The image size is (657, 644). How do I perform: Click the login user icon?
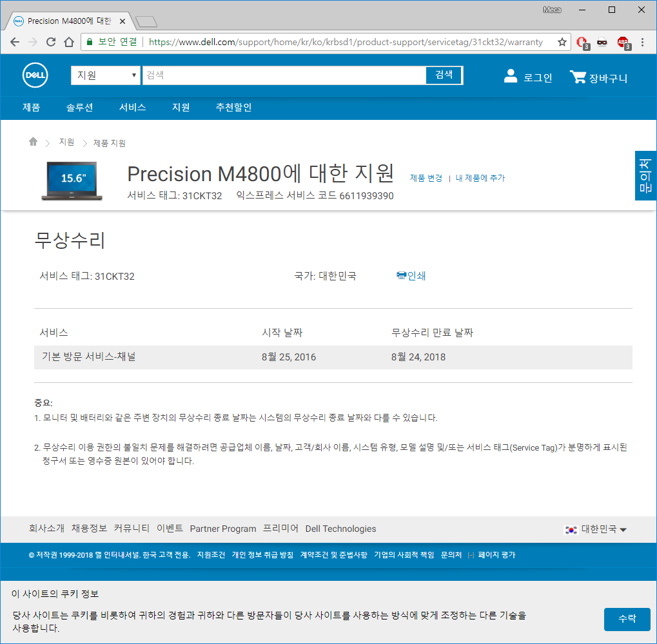511,76
